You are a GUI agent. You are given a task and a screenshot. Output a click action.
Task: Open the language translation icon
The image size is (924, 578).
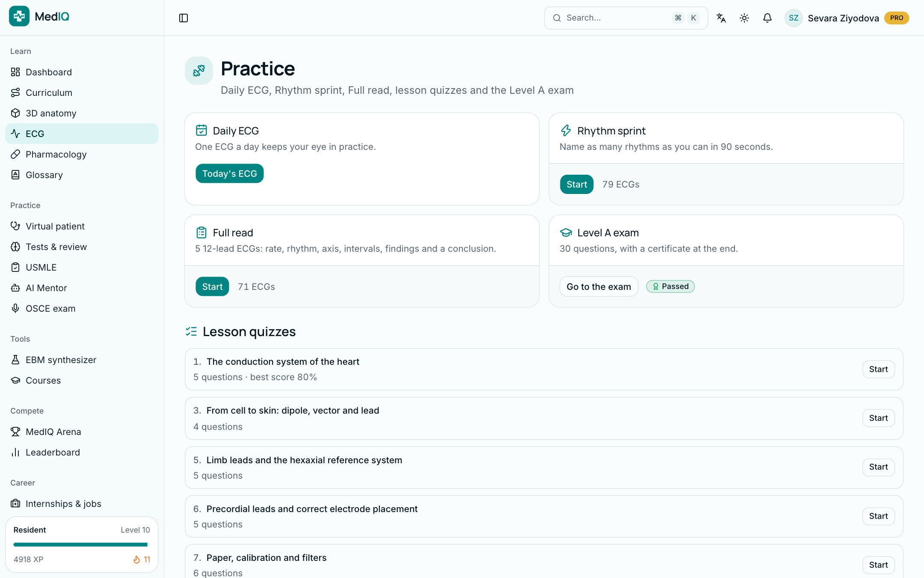721,18
